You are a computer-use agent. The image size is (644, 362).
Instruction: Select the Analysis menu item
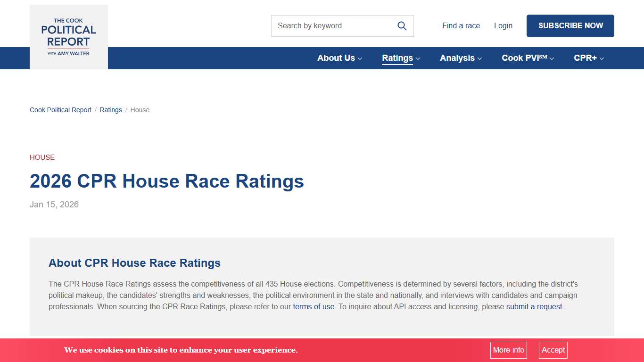click(457, 58)
